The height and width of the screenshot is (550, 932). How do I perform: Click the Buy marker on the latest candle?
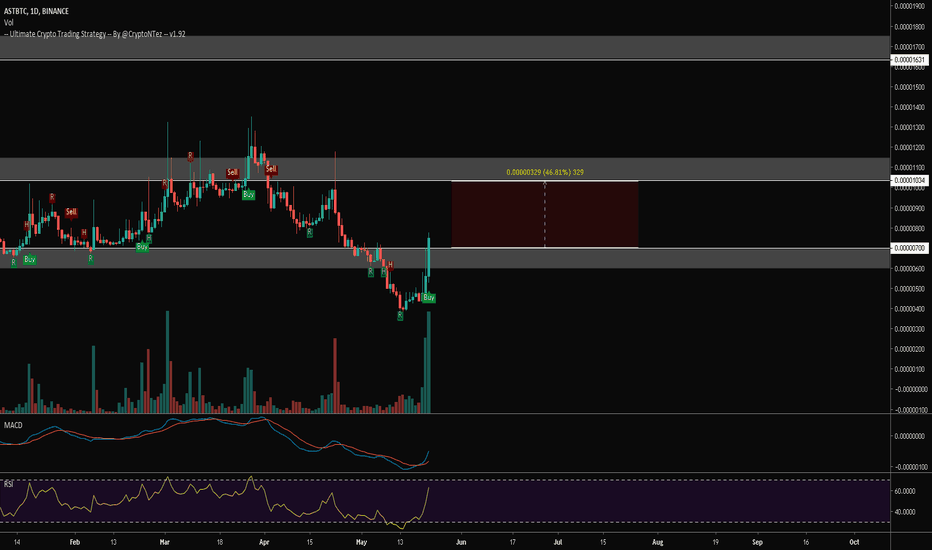coord(429,297)
